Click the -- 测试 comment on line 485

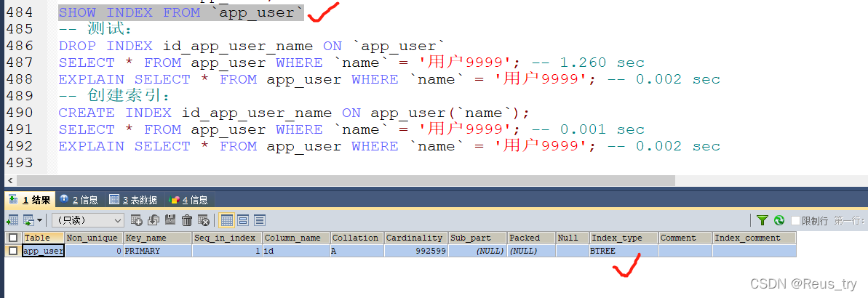97,29
